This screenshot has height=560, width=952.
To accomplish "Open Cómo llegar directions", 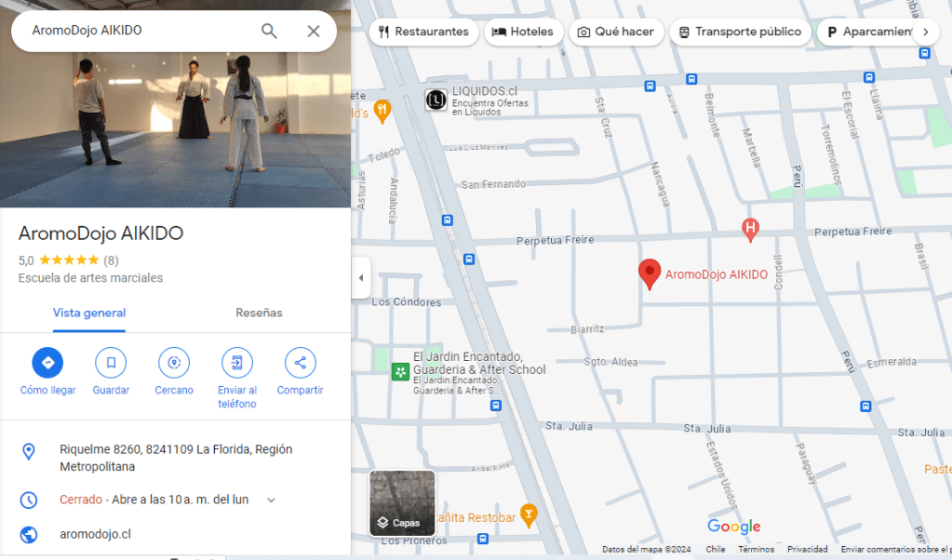I will coord(47,363).
